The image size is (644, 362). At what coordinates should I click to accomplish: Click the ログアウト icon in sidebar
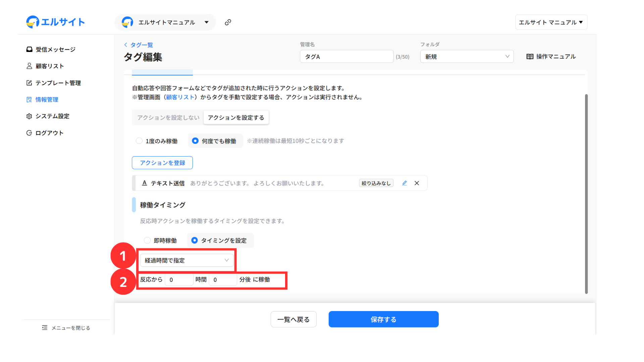(29, 133)
